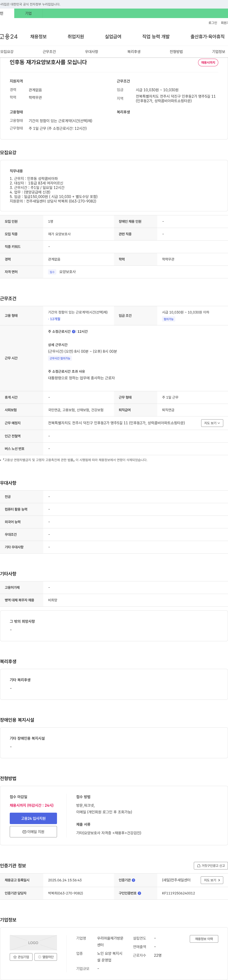Screen dimensions: 228x980
Task: Block viewing with 열람차단 button
Action: tap(46, 957)
